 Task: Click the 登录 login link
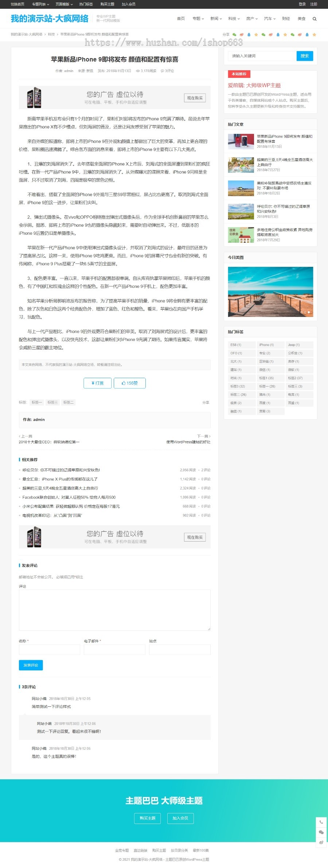tap(302, 4)
